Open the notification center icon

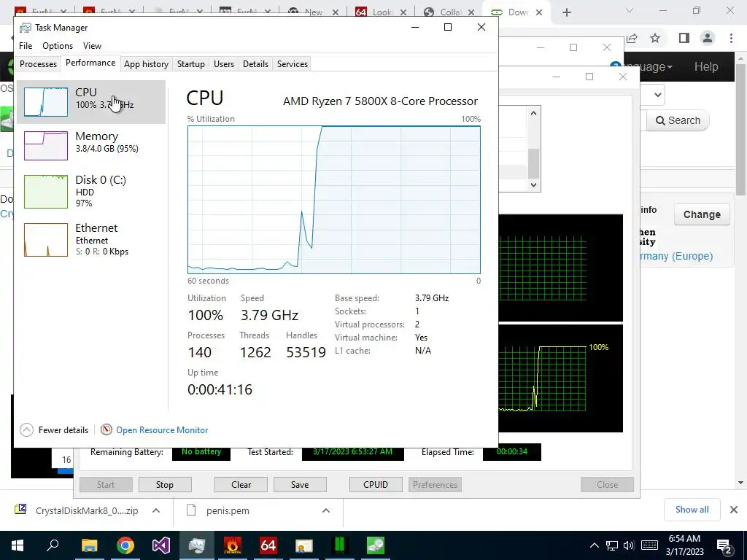click(x=724, y=546)
